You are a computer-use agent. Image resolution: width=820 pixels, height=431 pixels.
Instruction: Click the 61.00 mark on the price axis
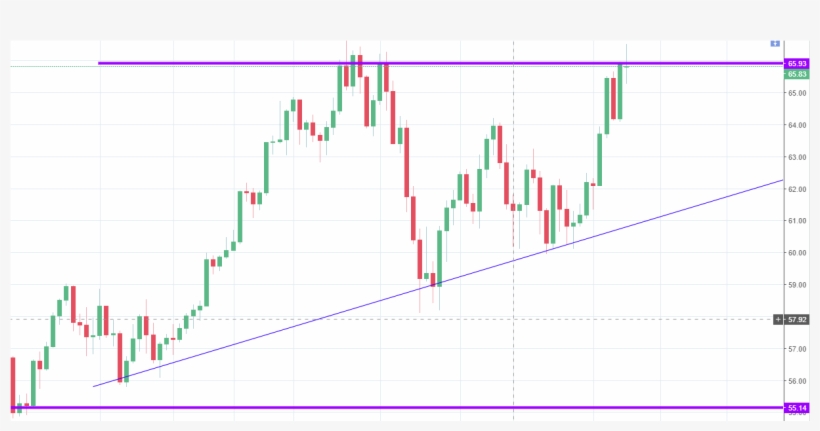click(x=797, y=221)
